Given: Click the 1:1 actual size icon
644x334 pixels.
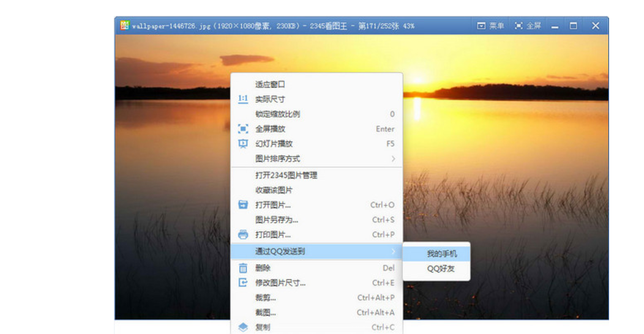Looking at the screenshot, I should click(243, 99).
